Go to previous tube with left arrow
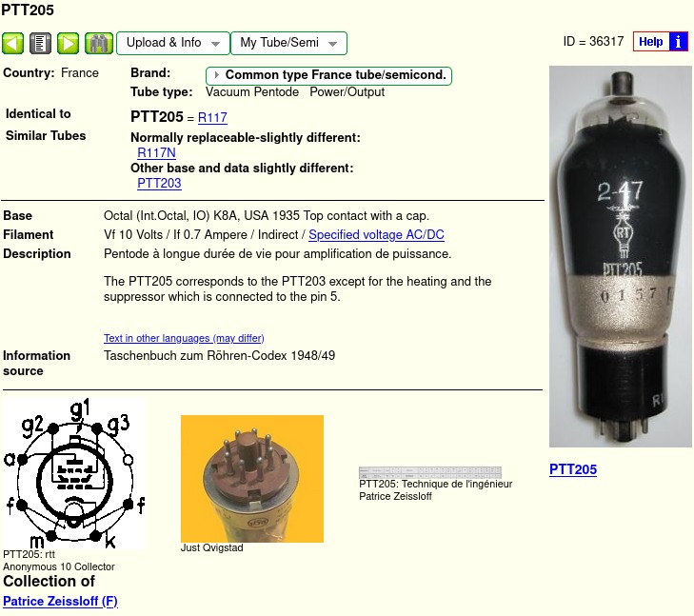694x616 pixels. [12, 43]
